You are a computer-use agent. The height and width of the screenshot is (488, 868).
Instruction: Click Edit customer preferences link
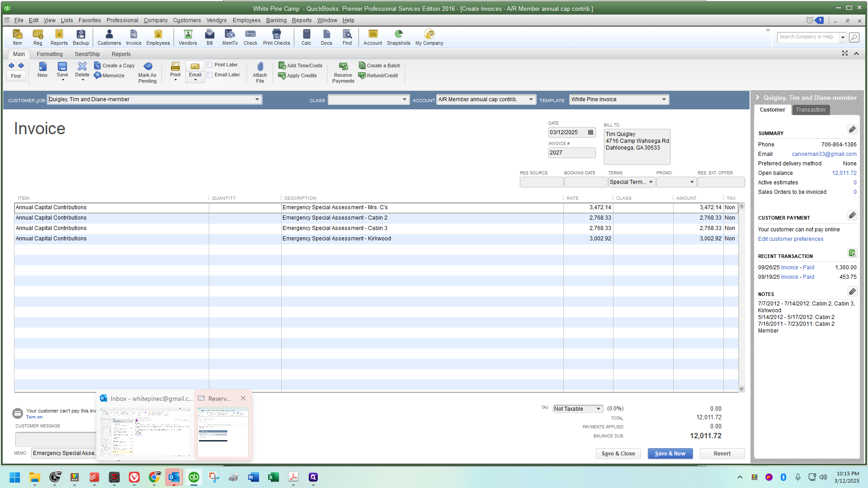coord(790,239)
